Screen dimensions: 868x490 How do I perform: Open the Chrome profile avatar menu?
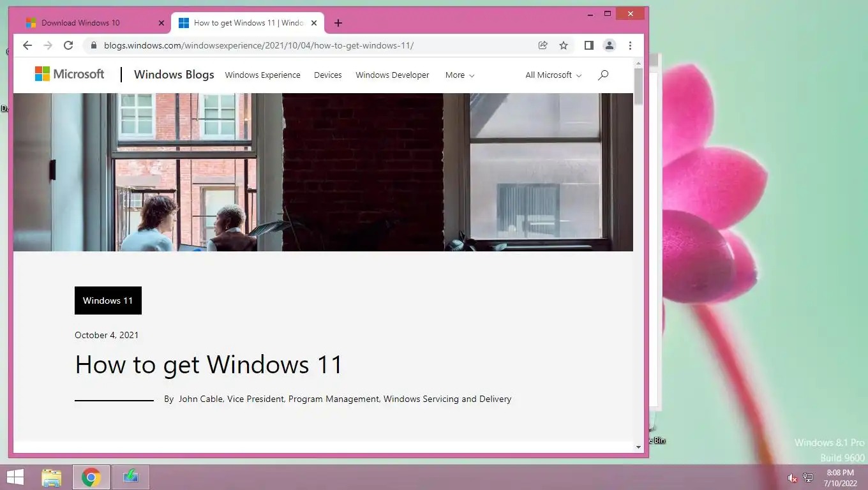click(x=610, y=45)
